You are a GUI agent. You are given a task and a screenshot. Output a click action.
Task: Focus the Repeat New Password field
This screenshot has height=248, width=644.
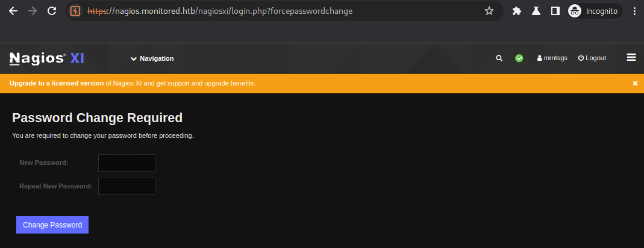pos(127,186)
